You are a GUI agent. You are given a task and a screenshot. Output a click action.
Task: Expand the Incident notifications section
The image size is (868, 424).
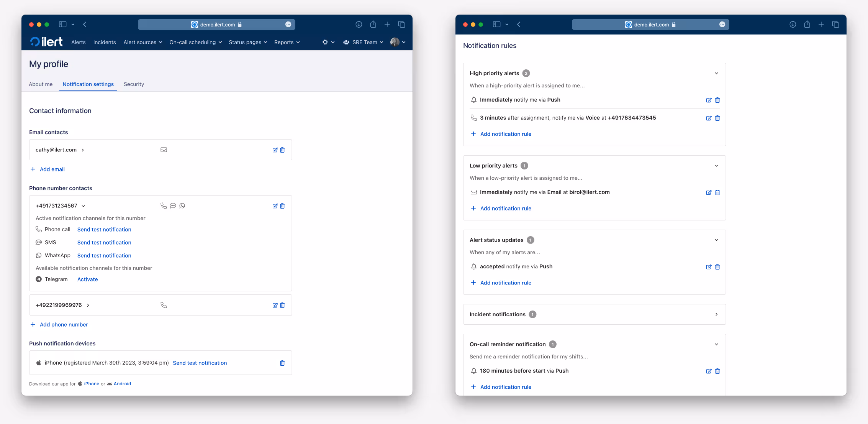[716, 314]
